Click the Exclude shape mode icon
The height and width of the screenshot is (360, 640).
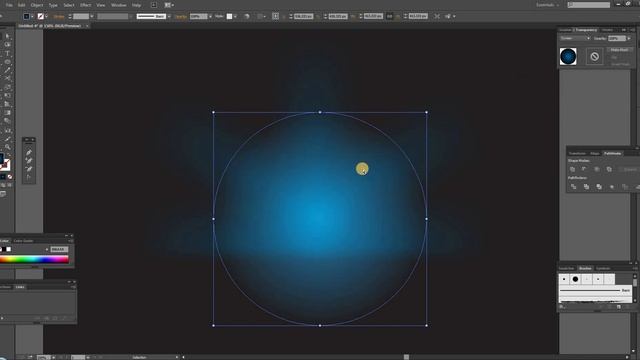(x=609, y=169)
